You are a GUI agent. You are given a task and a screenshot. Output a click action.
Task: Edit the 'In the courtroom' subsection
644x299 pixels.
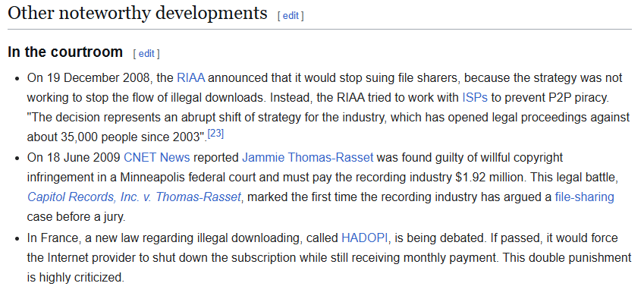click(146, 54)
